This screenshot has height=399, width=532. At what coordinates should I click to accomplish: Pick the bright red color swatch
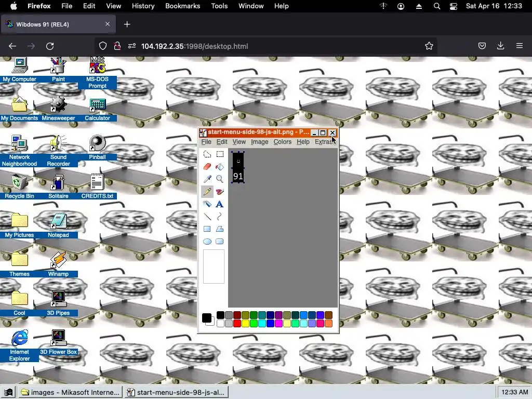237,323
